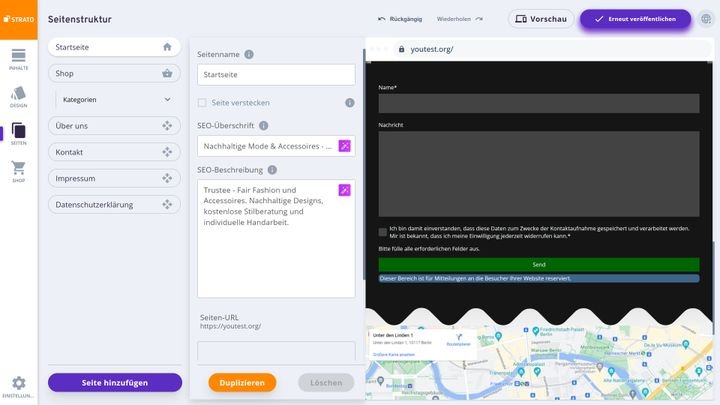
Task: Check the consent checkbox in contact form
Action: pos(383,232)
